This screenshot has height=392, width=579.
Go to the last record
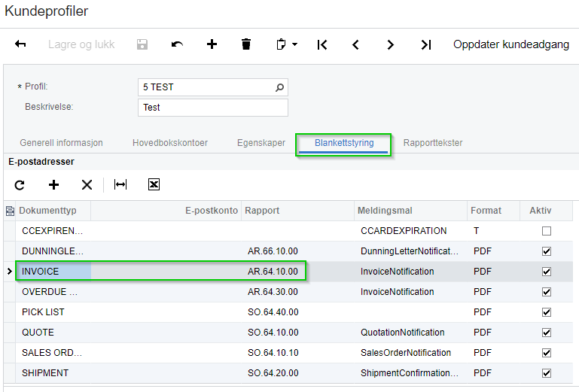click(425, 44)
